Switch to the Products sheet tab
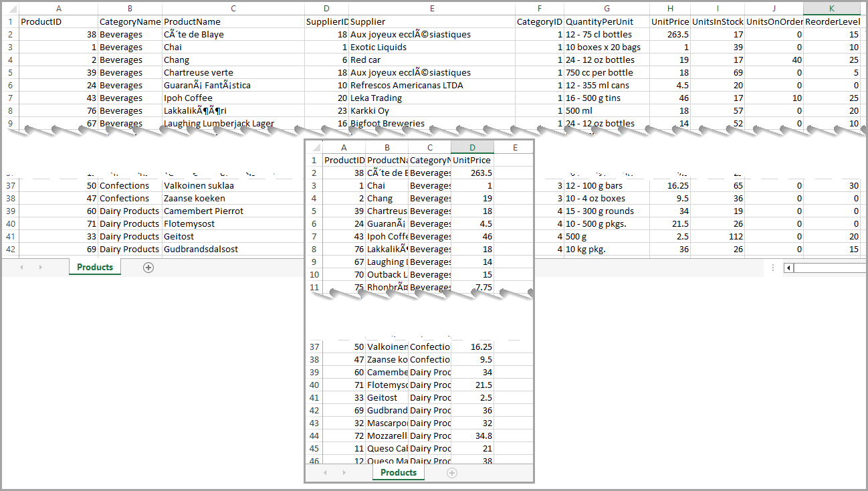This screenshot has height=491, width=868. (x=94, y=267)
